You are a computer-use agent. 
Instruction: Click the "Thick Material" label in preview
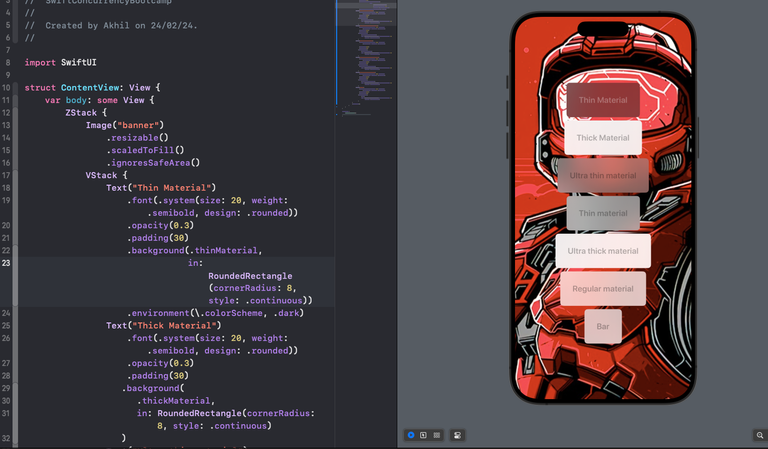coord(603,138)
